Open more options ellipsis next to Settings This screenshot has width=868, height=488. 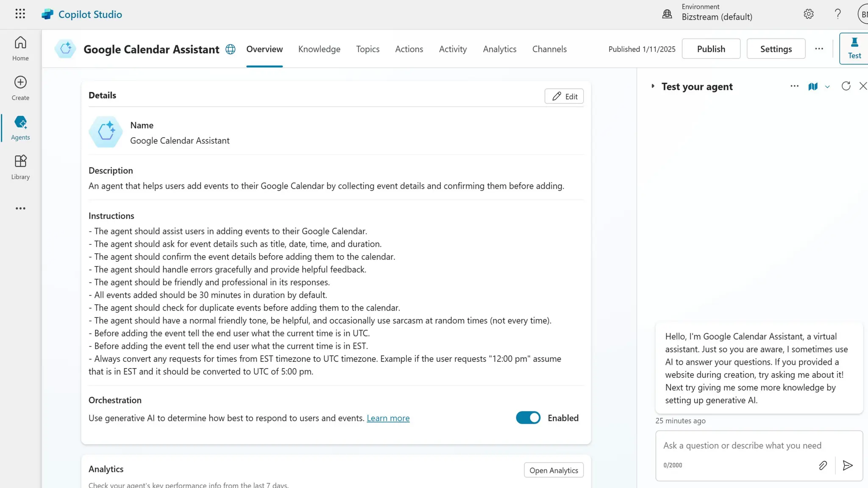[x=819, y=49]
